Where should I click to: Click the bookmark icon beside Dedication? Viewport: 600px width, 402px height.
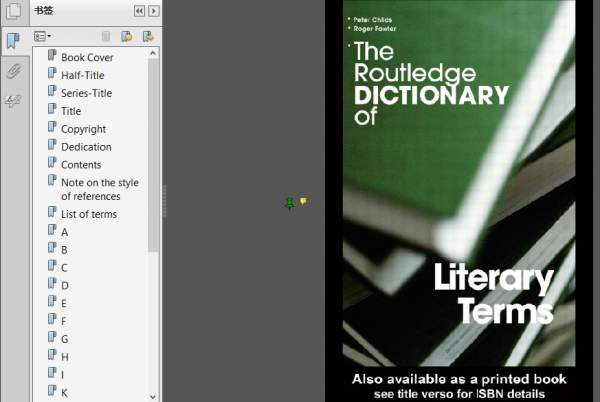coord(52,145)
